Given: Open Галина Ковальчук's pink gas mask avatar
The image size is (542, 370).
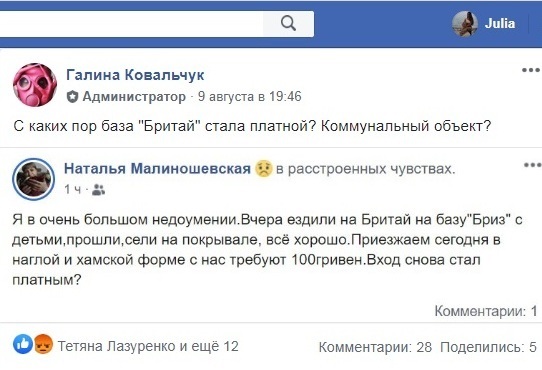Looking at the screenshot, I should pos(35,85).
